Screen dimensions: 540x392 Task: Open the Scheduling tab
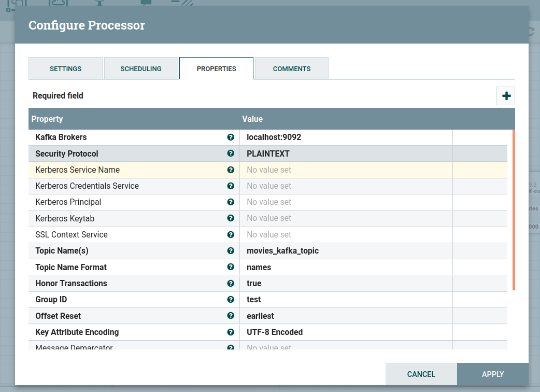[x=141, y=68]
